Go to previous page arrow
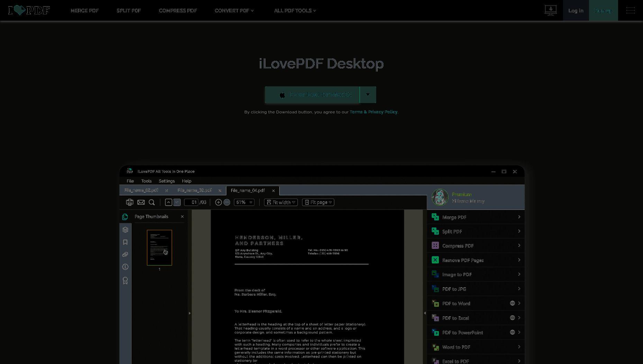643x364 pixels. point(169,203)
